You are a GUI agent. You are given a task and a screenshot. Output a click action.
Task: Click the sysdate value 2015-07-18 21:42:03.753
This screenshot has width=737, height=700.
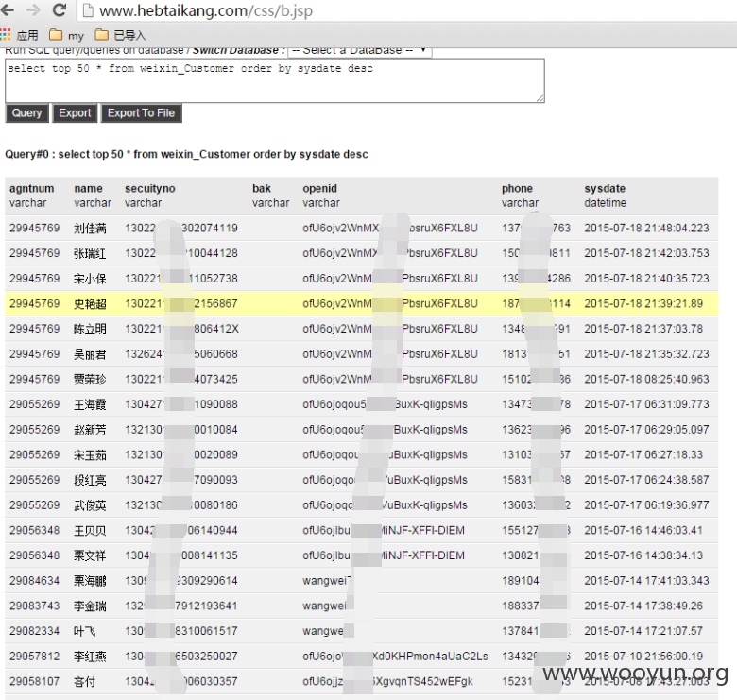[x=646, y=253]
